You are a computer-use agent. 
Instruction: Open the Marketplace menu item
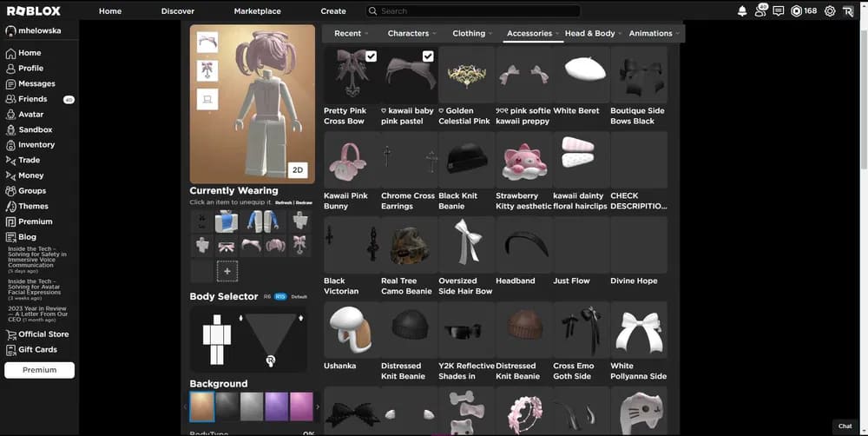point(257,11)
